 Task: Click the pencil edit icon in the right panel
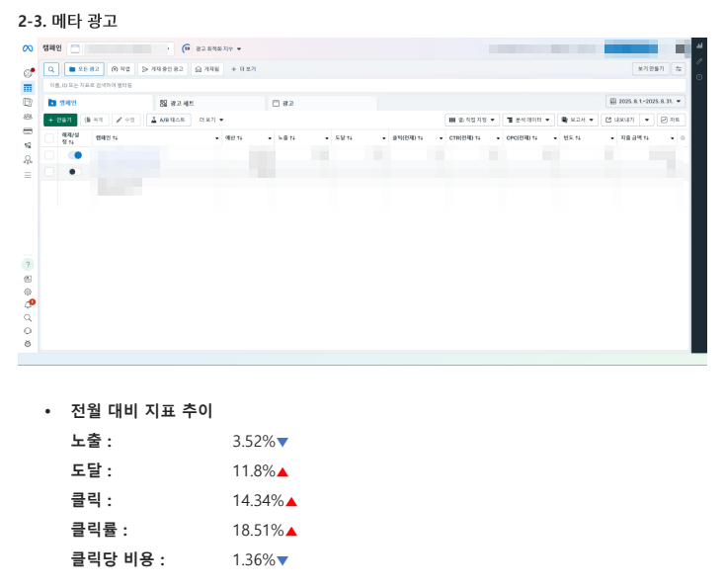tap(699, 61)
